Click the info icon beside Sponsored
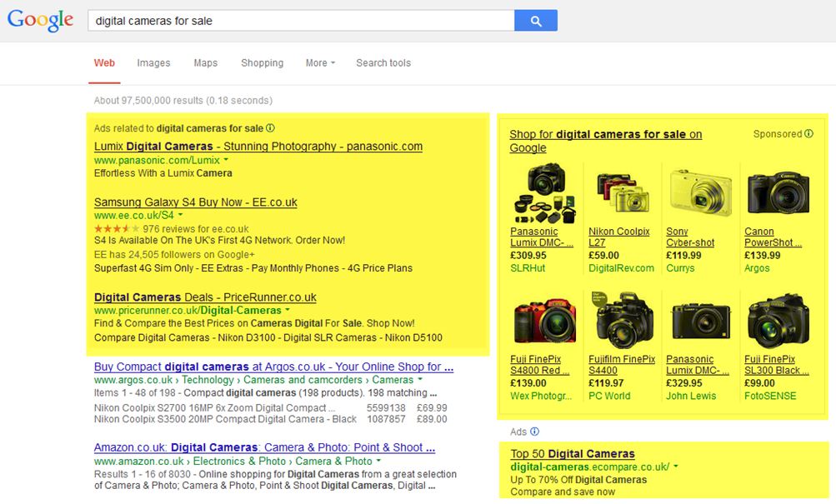Image resolution: width=836 pixels, height=504 pixels. [x=808, y=134]
